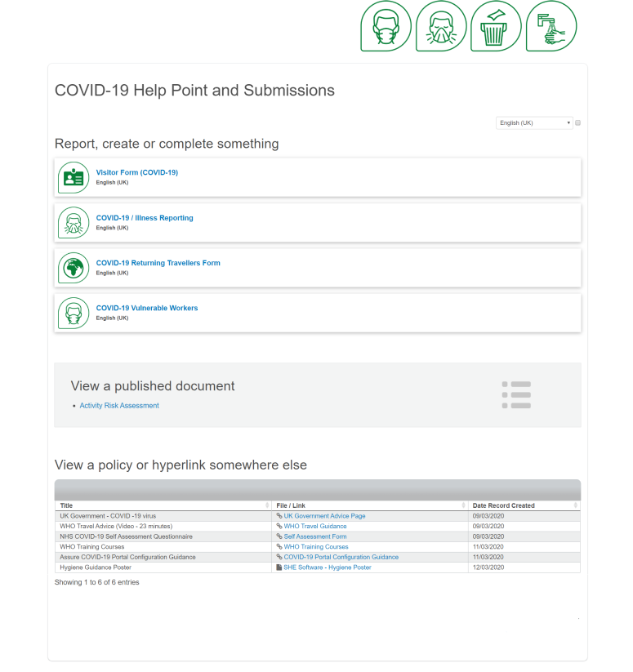Download the SHE Software Hygiene Poster

tap(327, 567)
